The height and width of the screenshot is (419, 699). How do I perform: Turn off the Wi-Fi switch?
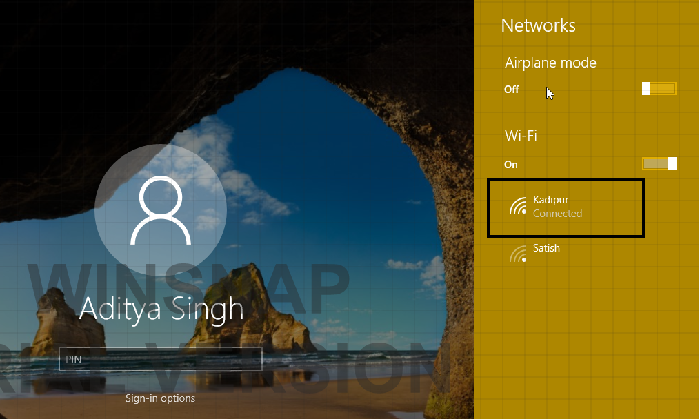659,163
